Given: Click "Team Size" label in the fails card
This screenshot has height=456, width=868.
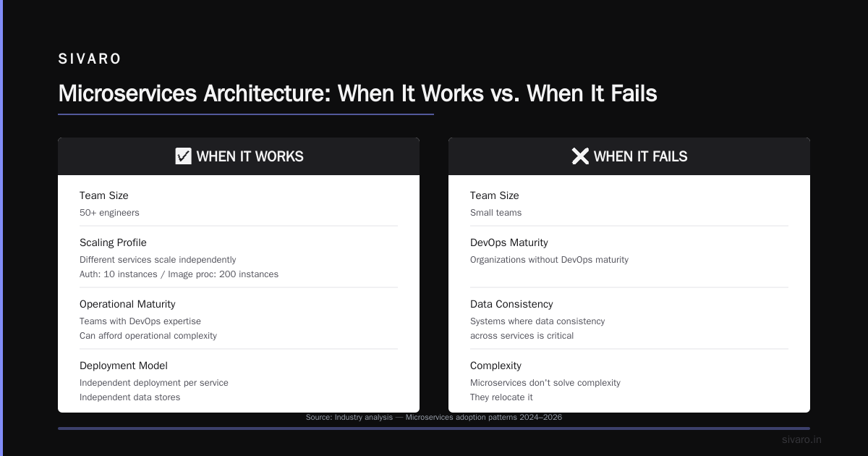Looking at the screenshot, I should 495,195.
